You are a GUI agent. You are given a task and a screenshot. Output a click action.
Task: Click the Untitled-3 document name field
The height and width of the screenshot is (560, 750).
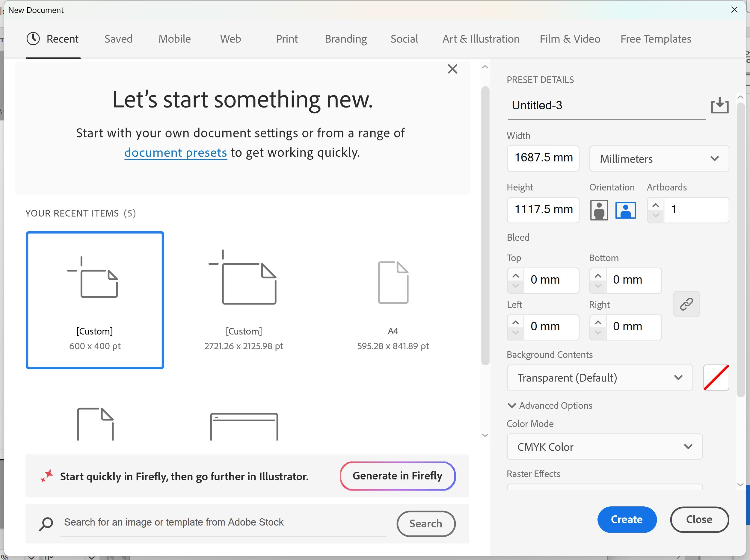606,105
